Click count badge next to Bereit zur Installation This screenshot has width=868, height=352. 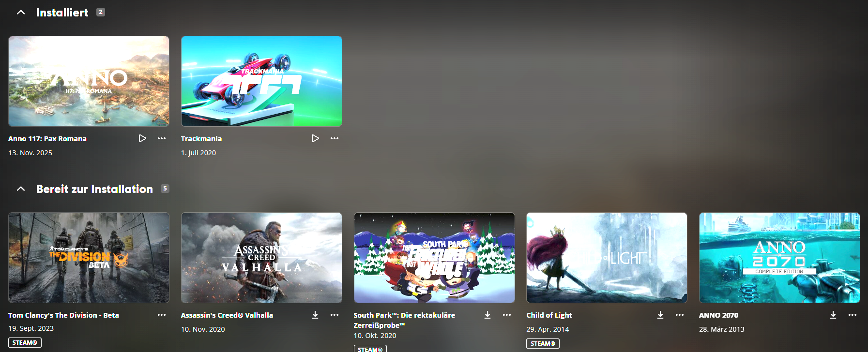point(165,189)
